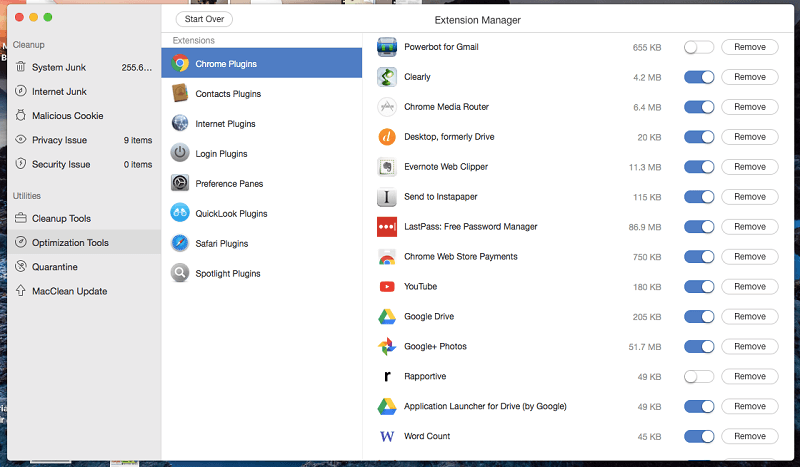Image resolution: width=800 pixels, height=467 pixels.
Task: Open Optimization Tools label in sidebar
Action: point(70,242)
